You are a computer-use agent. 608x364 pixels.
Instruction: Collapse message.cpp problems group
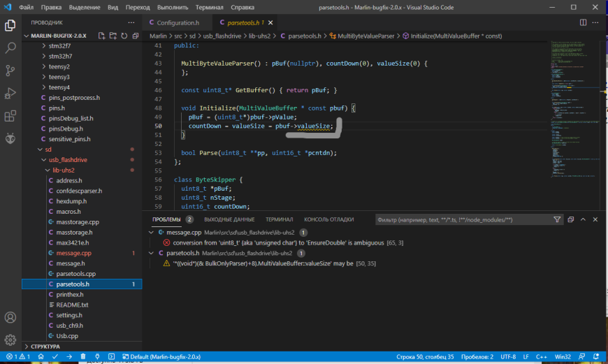tap(151, 233)
